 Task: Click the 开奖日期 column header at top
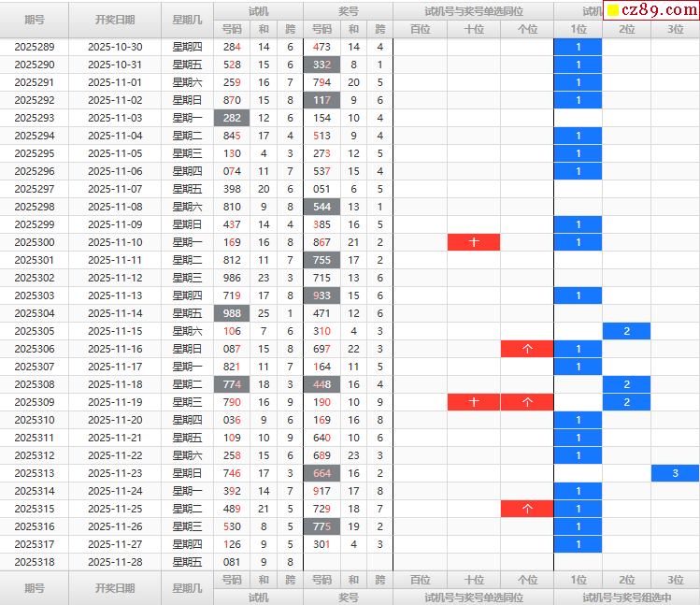point(115,19)
